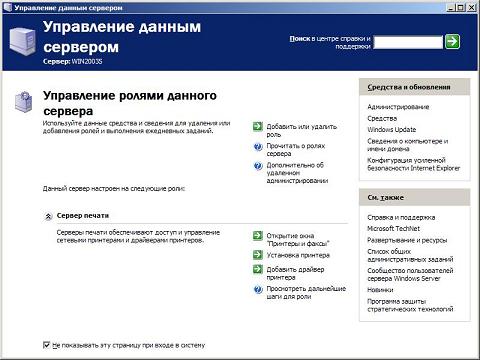The width and height of the screenshot is (480, 360).
Task: Maximize the server management window
Action: 461,7
